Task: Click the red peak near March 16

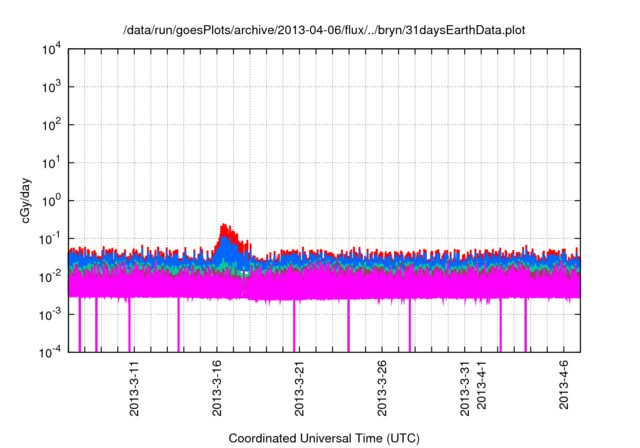Action: 225,231
